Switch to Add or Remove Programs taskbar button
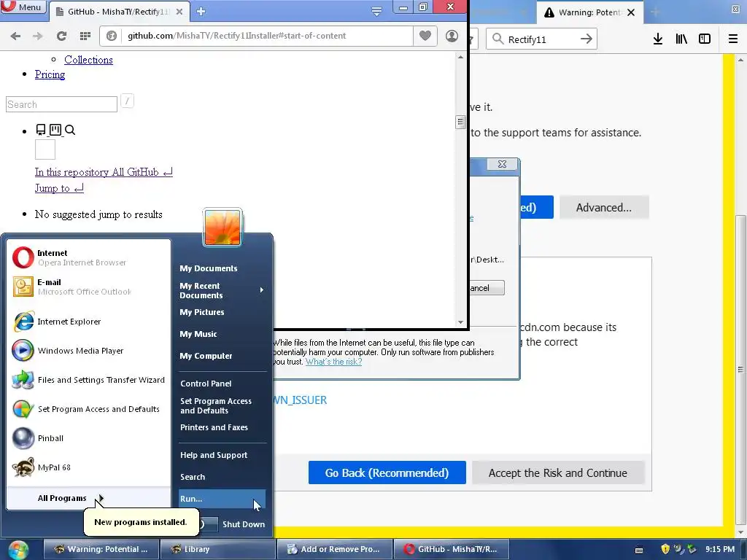 pyautogui.click(x=334, y=549)
